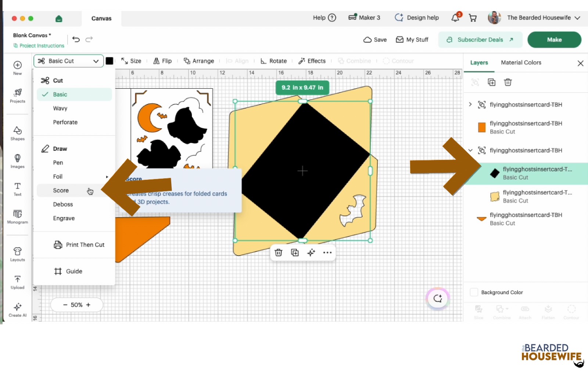Redo the last action
Image resolution: width=588 pixels, height=374 pixels.
[x=89, y=39]
